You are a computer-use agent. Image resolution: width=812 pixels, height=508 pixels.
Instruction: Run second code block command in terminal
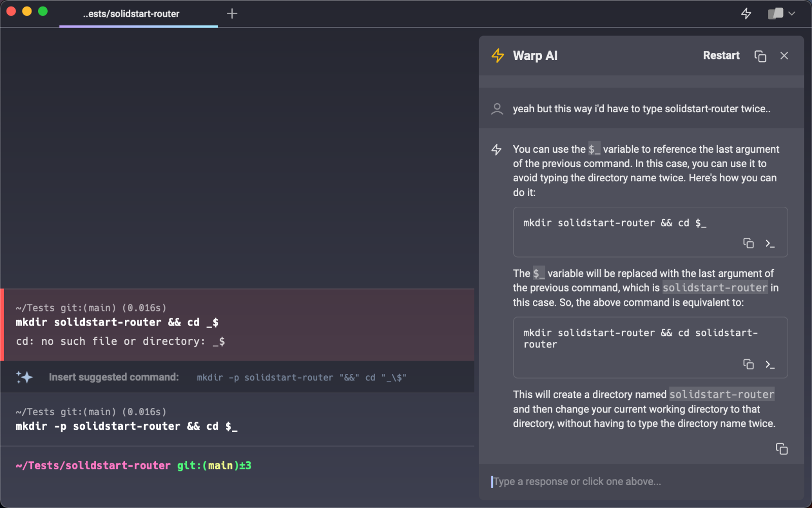(x=770, y=365)
